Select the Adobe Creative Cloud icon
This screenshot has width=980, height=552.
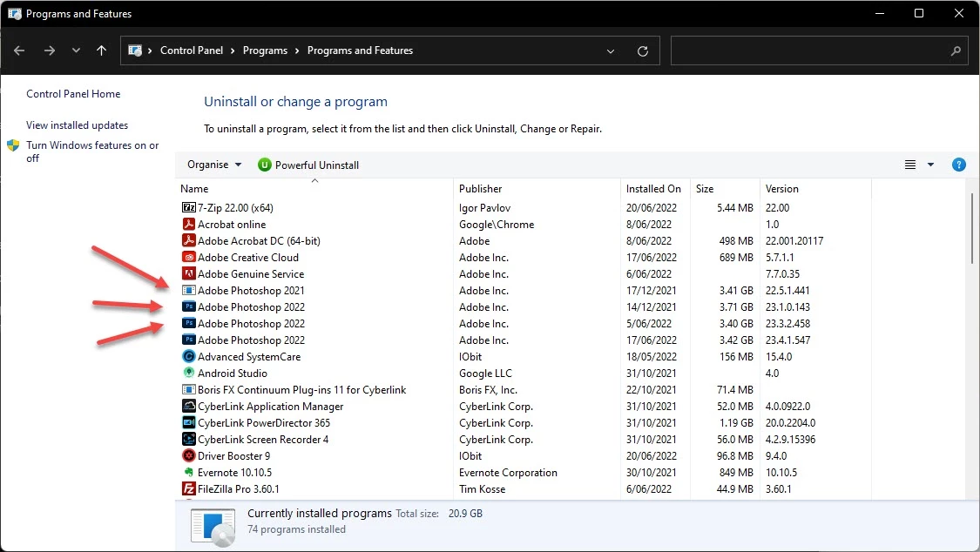click(188, 257)
